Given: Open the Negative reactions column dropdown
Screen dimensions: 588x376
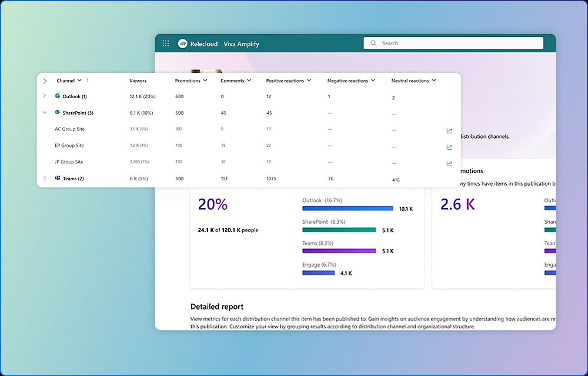Looking at the screenshot, I should pyautogui.click(x=373, y=80).
